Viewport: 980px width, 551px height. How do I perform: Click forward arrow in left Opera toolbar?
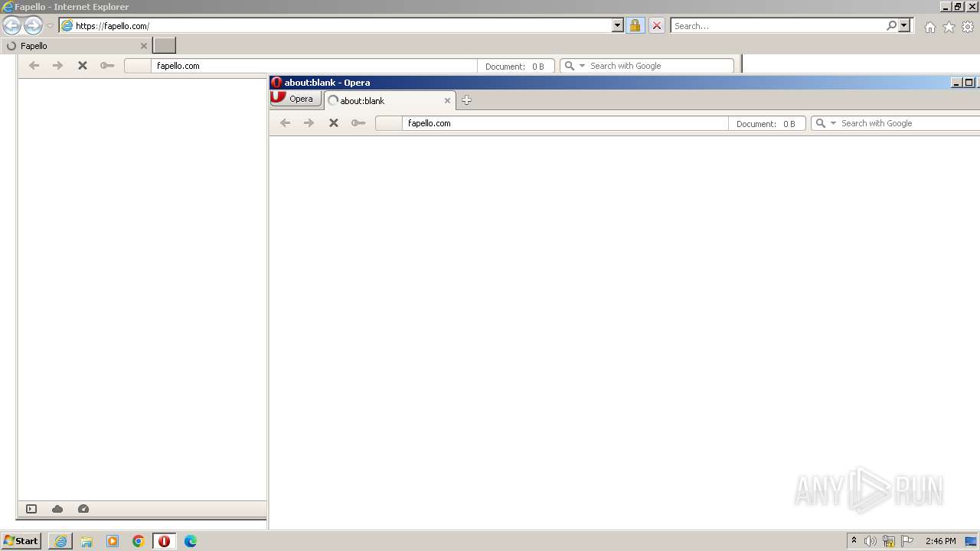click(x=57, y=66)
